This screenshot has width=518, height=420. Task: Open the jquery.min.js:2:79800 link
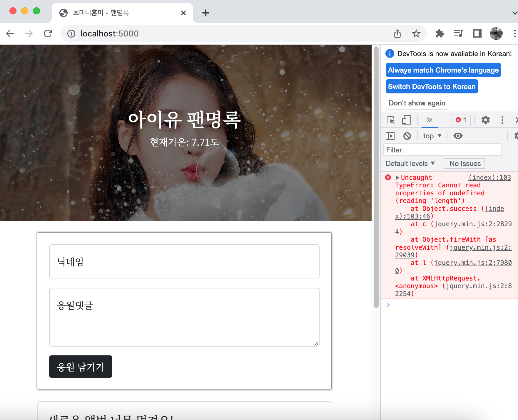(473, 263)
